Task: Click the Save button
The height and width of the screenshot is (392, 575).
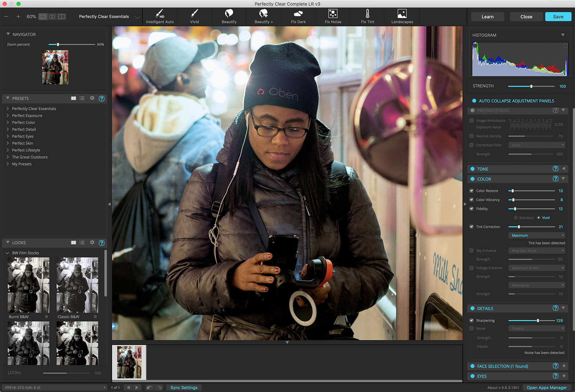Action: pyautogui.click(x=558, y=17)
